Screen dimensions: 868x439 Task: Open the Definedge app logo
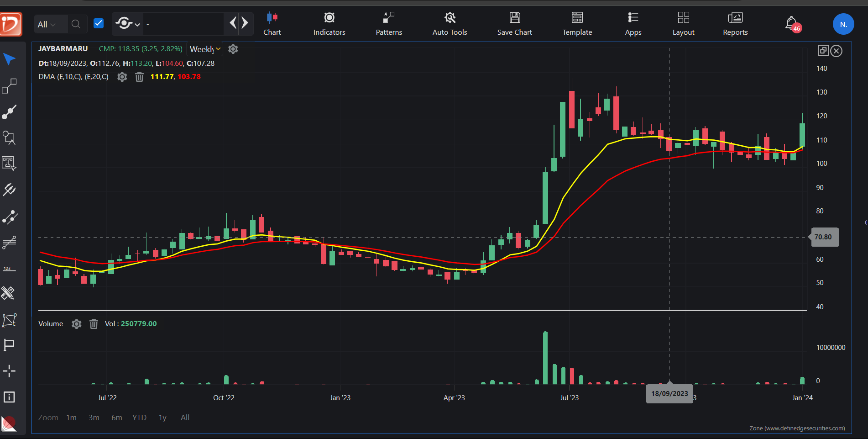[x=11, y=24]
